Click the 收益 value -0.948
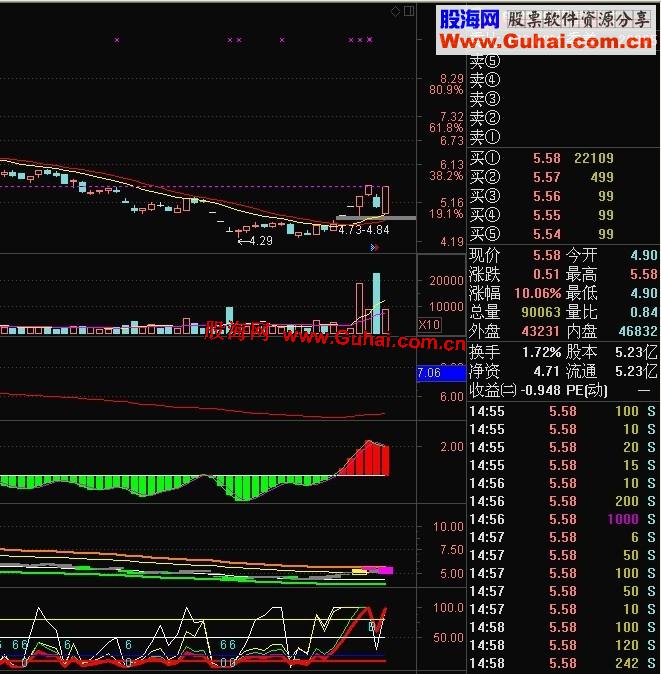This screenshot has height=674, width=661. pos(541,390)
